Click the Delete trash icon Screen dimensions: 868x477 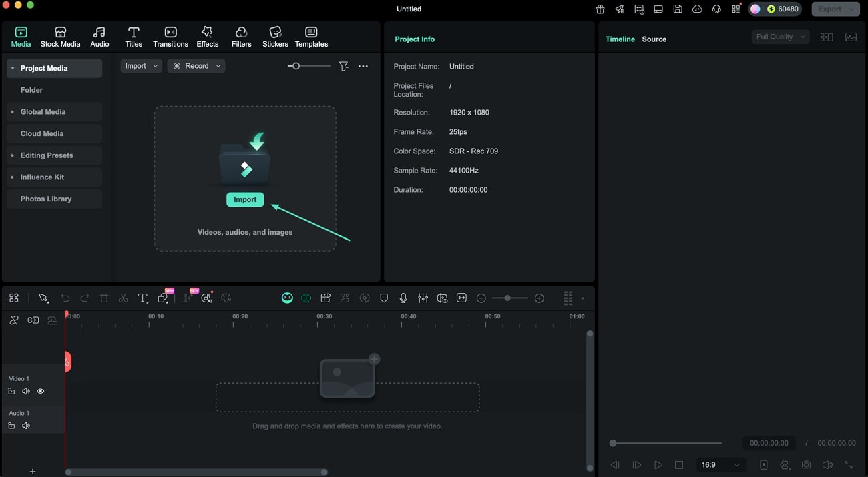(104, 298)
